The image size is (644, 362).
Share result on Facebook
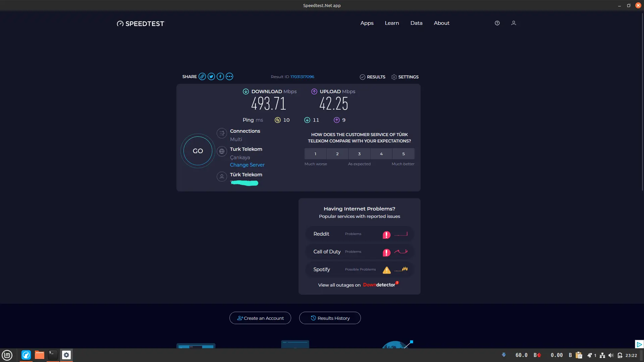point(220,77)
